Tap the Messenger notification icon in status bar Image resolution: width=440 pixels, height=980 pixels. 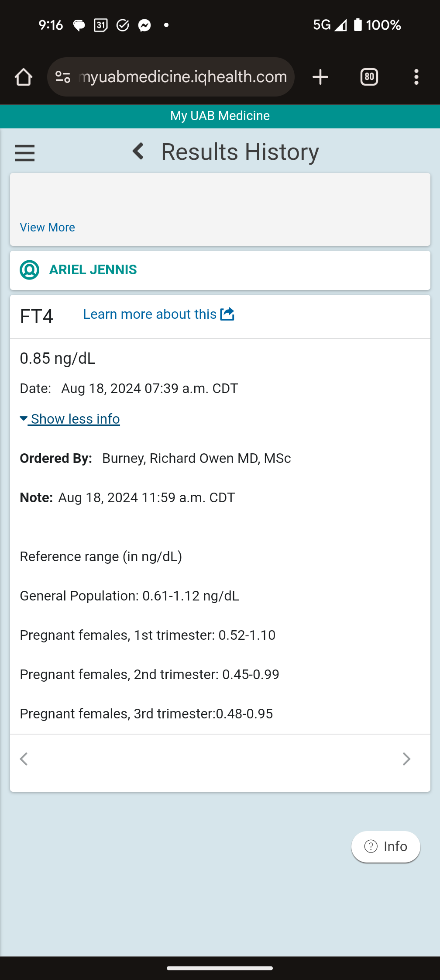click(144, 25)
